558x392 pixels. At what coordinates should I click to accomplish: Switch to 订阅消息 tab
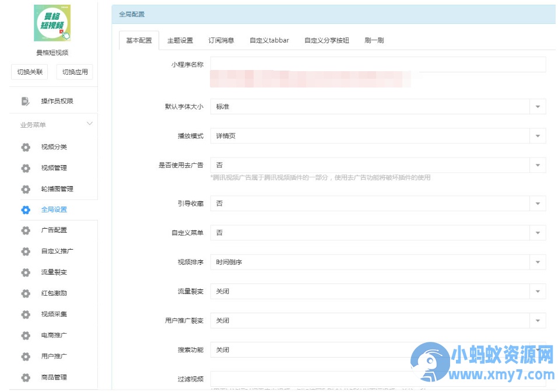pos(221,40)
